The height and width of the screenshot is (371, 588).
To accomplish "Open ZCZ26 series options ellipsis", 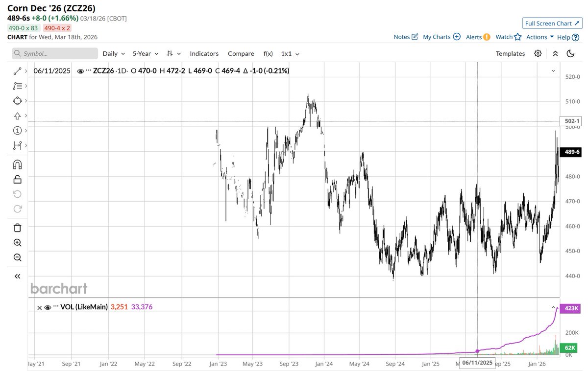I will point(88,71).
